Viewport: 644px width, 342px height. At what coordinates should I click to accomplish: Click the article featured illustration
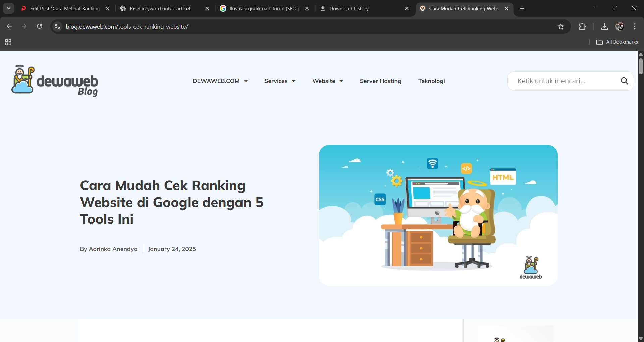(x=438, y=215)
